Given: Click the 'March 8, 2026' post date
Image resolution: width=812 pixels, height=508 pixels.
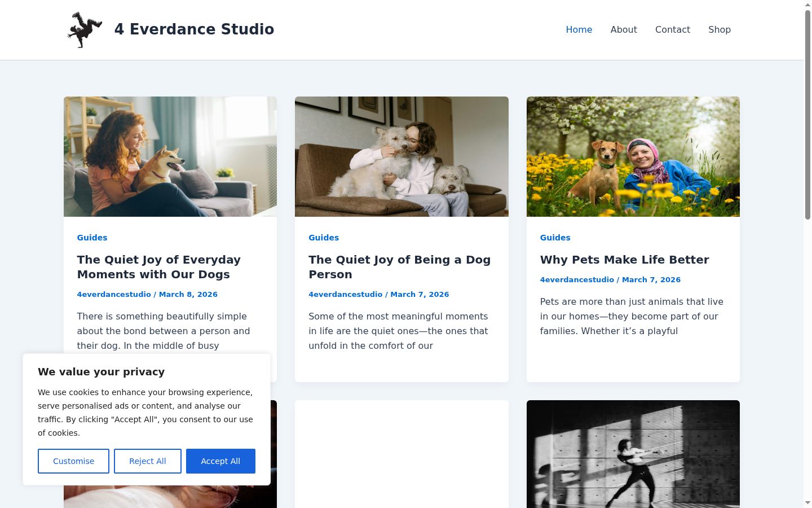Looking at the screenshot, I should pyautogui.click(x=188, y=294).
